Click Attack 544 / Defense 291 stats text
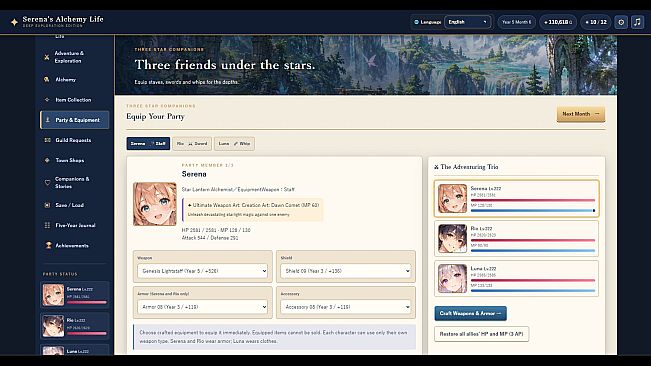This screenshot has width=651, height=366. [x=210, y=238]
